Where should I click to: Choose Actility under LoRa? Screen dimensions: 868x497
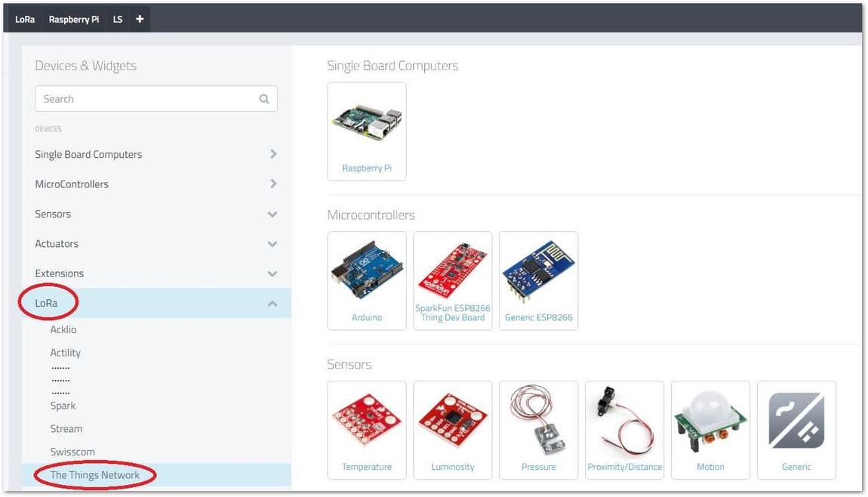pos(66,353)
